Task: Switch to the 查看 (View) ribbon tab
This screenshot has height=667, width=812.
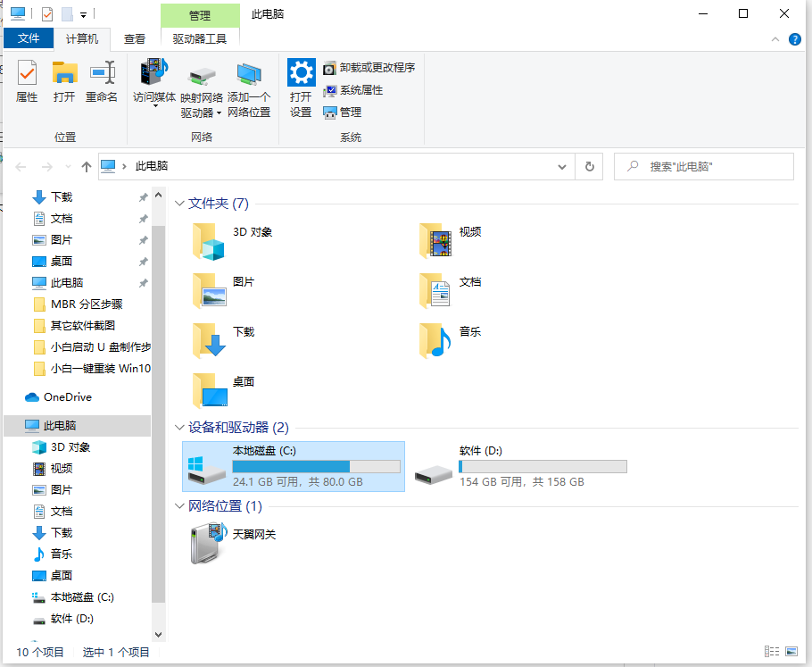Action: click(134, 38)
